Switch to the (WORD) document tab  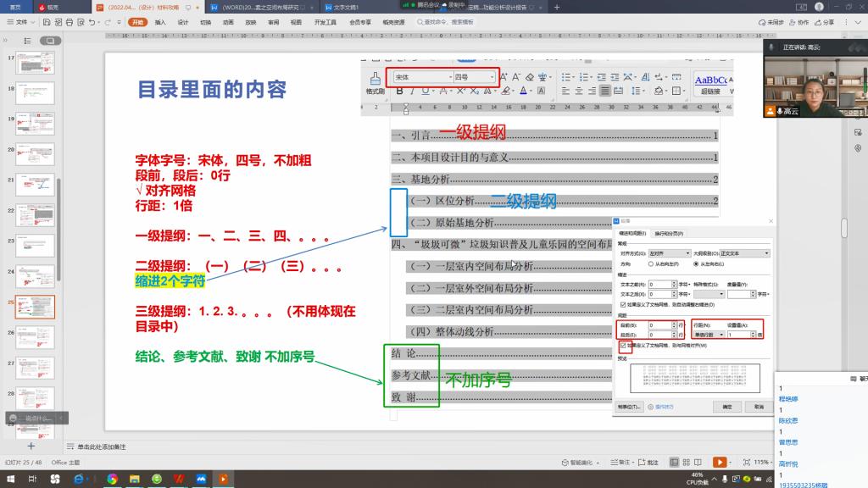tap(260, 7)
